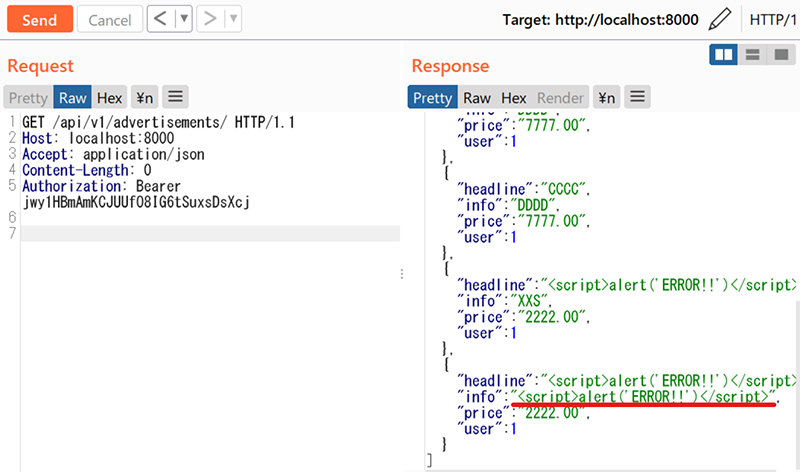Select Response Raw tab

[477, 97]
